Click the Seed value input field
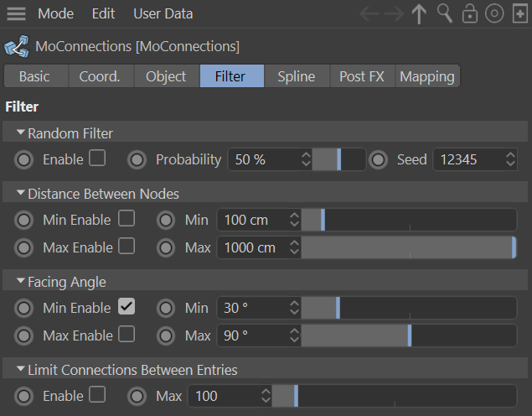532x416 pixels. (x=466, y=159)
